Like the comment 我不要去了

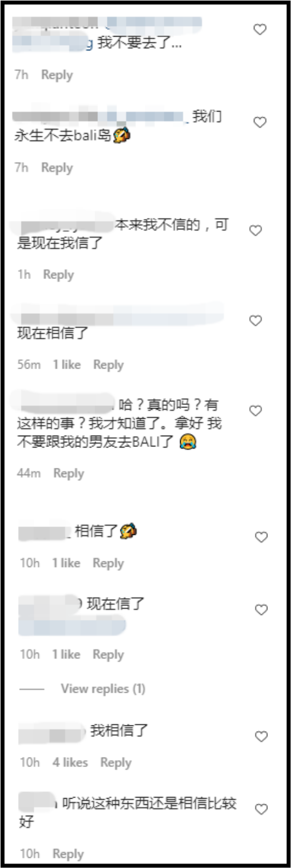[x=259, y=30]
